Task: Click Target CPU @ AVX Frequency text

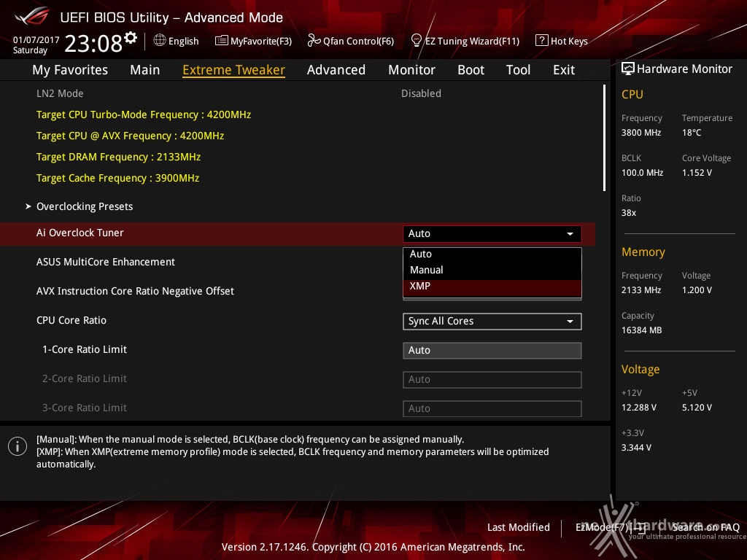Action: click(130, 136)
